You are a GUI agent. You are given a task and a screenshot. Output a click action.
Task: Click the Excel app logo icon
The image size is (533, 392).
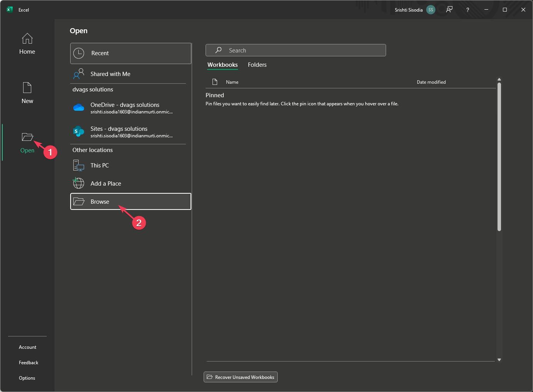[10, 10]
